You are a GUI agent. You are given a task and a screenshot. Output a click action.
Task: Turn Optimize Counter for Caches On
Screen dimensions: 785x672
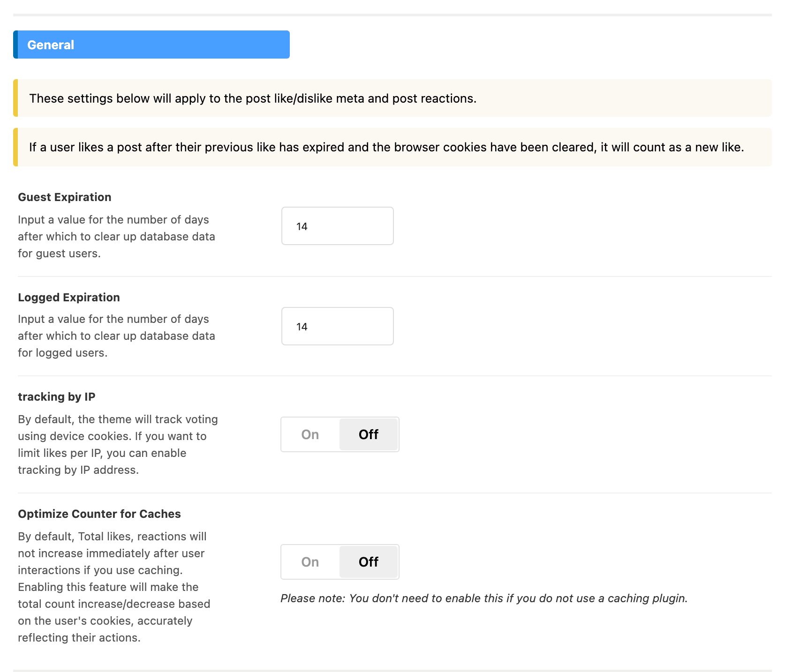(310, 562)
